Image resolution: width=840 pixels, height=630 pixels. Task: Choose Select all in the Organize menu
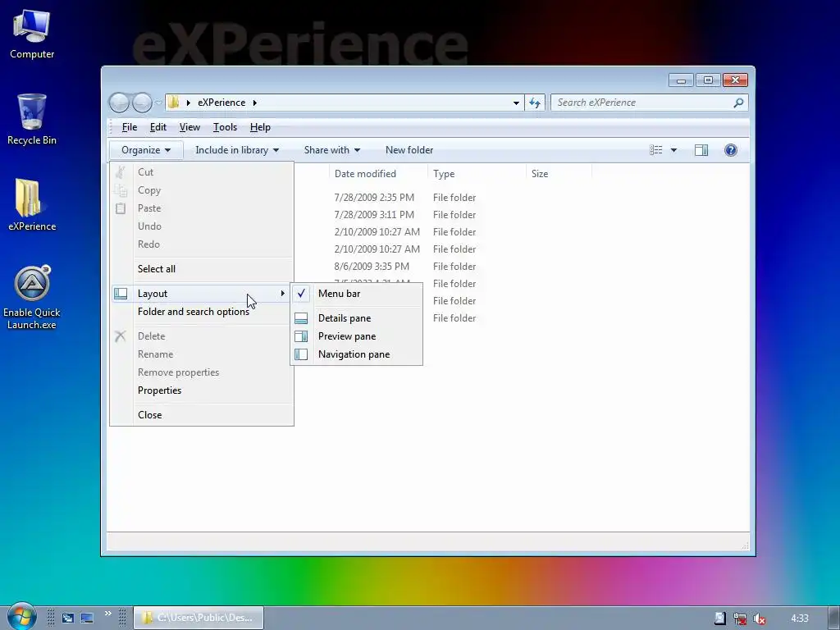(202, 269)
